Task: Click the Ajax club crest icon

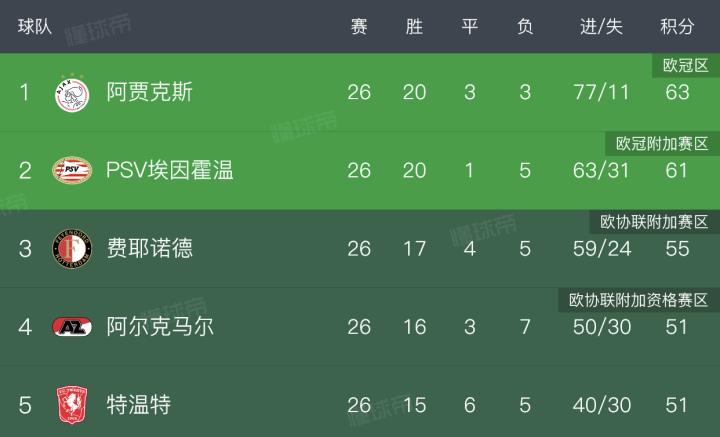Action: coord(72,93)
